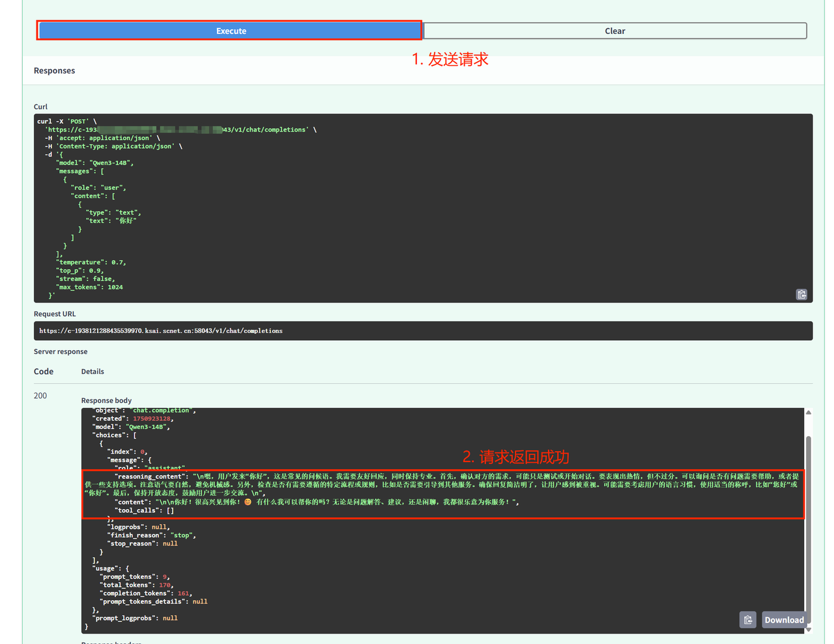Viewport: 834px width, 644px height.
Task: Click the "Server response" label
Action: point(61,351)
